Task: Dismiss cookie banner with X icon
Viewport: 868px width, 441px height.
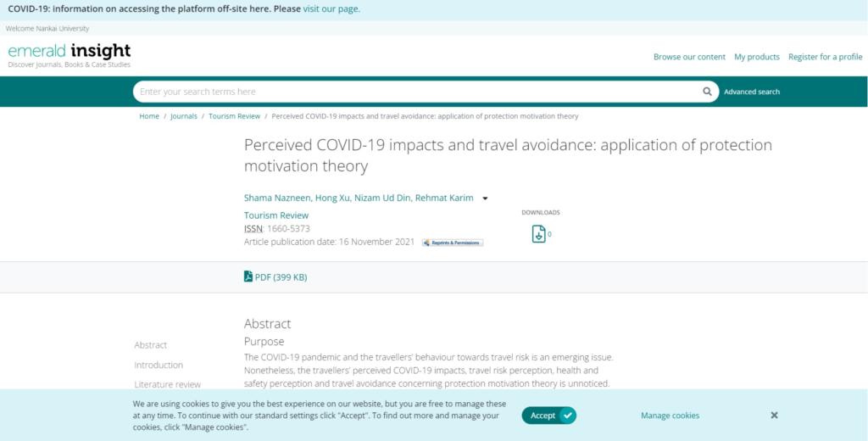Action: [x=774, y=416]
